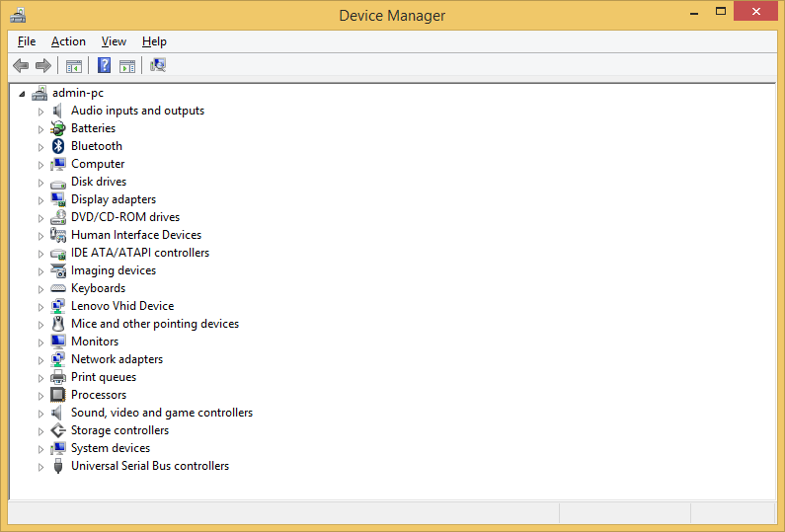The width and height of the screenshot is (785, 532).
Task: Select the Lenovo Vhid Device entry
Action: tap(121, 306)
